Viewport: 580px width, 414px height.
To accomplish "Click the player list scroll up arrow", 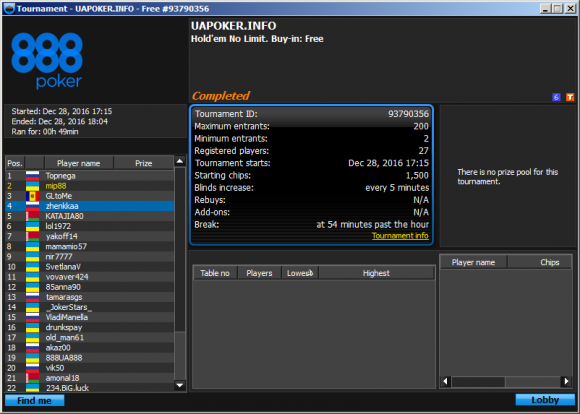I will click(x=180, y=161).
